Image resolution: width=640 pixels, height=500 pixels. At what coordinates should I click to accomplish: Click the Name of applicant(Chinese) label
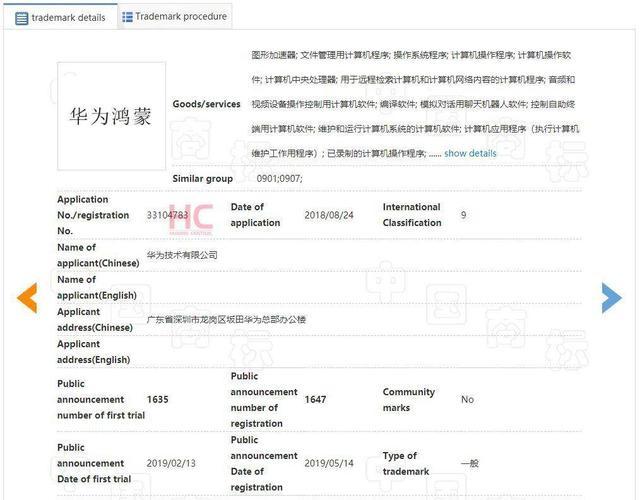[98, 255]
